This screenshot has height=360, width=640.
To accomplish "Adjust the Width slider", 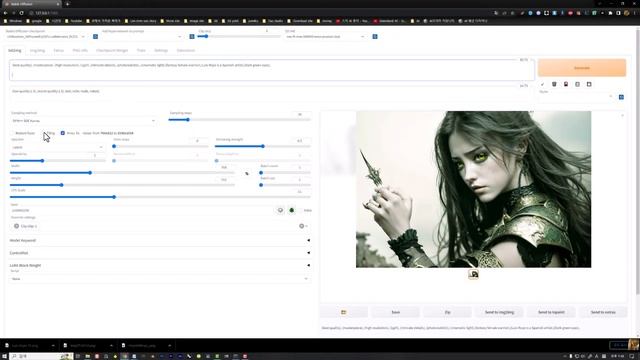I will point(122,173).
